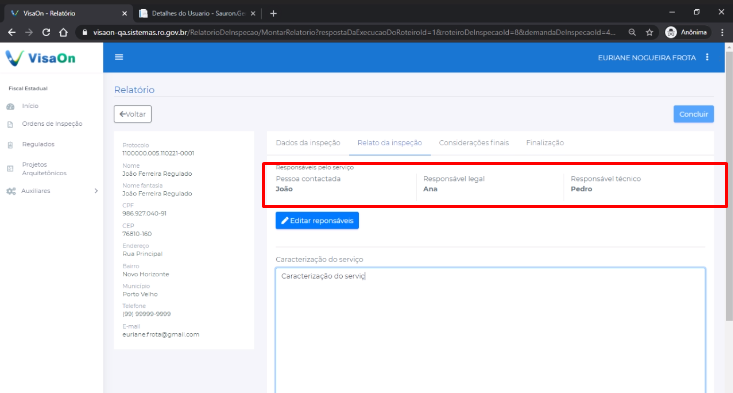Close the Detalhes do Usuario tab
733x393 pixels.
tap(253, 14)
